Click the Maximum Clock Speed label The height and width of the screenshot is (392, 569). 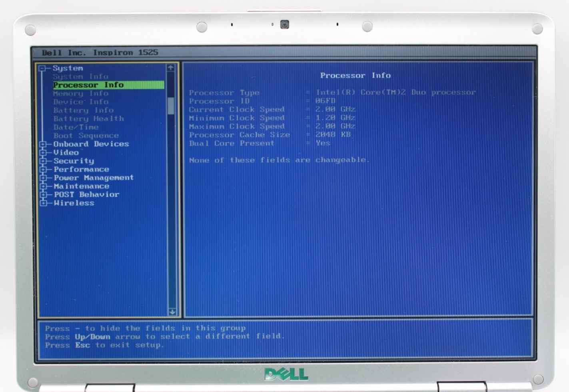(237, 126)
